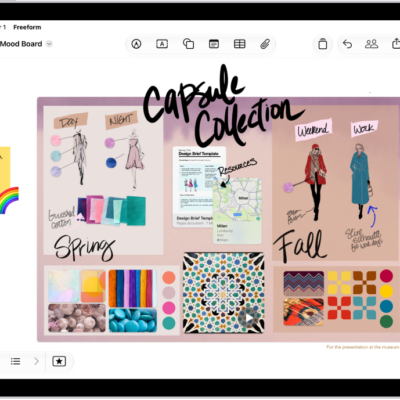This screenshot has height=400, width=400.
Task: Select the blue candy buttons photo
Action: click(133, 320)
